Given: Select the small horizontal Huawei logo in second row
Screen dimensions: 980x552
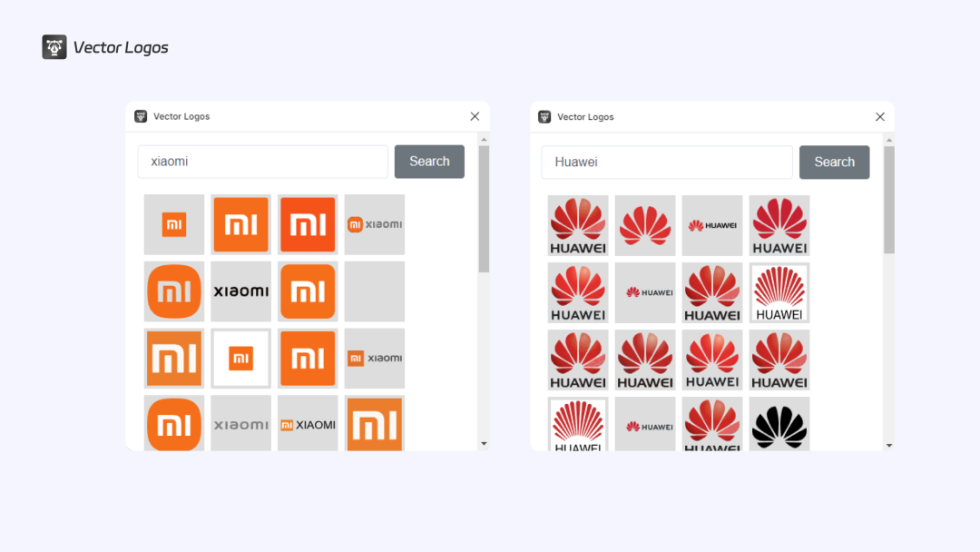Looking at the screenshot, I should (645, 292).
